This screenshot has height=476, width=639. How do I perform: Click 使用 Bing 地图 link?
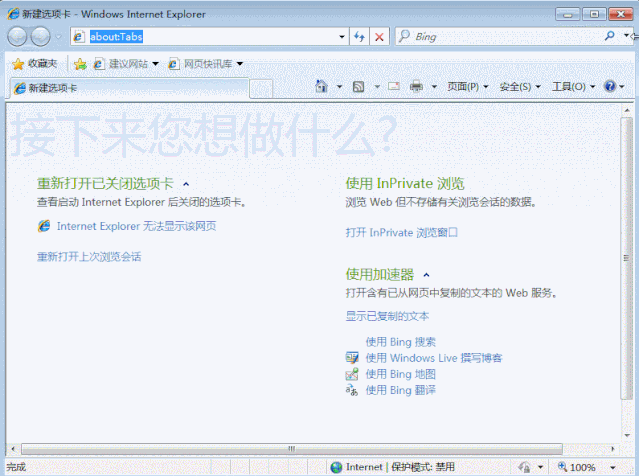point(400,374)
